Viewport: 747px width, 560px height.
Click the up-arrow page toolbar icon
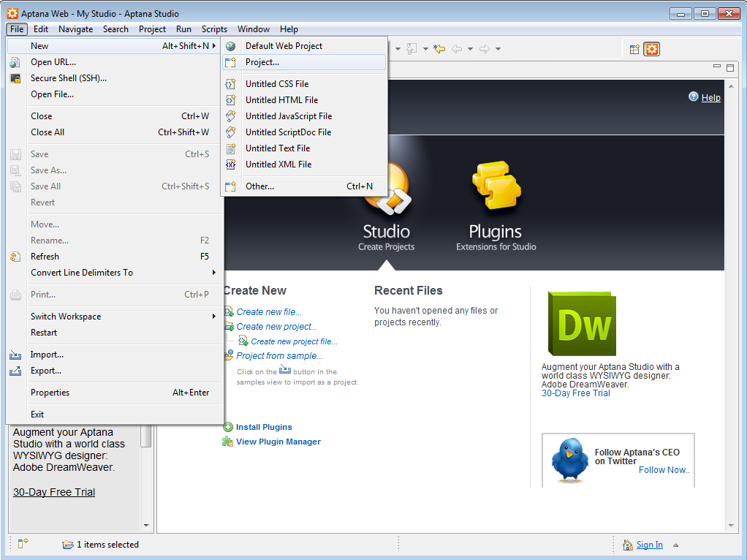click(412, 48)
